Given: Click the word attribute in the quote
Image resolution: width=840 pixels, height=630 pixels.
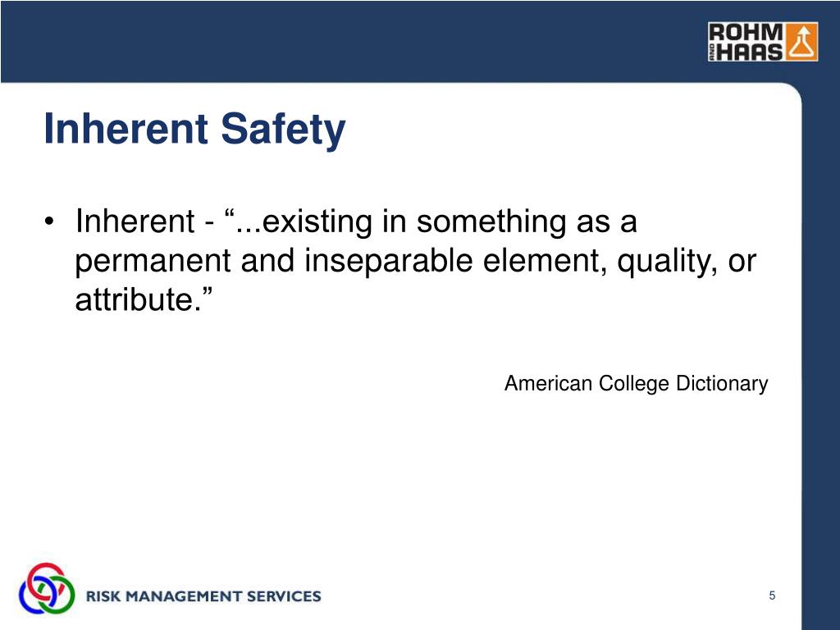Looking at the screenshot, I should click(134, 299).
